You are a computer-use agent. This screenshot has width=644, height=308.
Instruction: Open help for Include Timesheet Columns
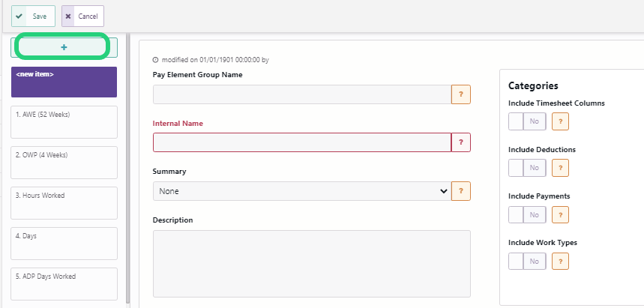coord(560,121)
